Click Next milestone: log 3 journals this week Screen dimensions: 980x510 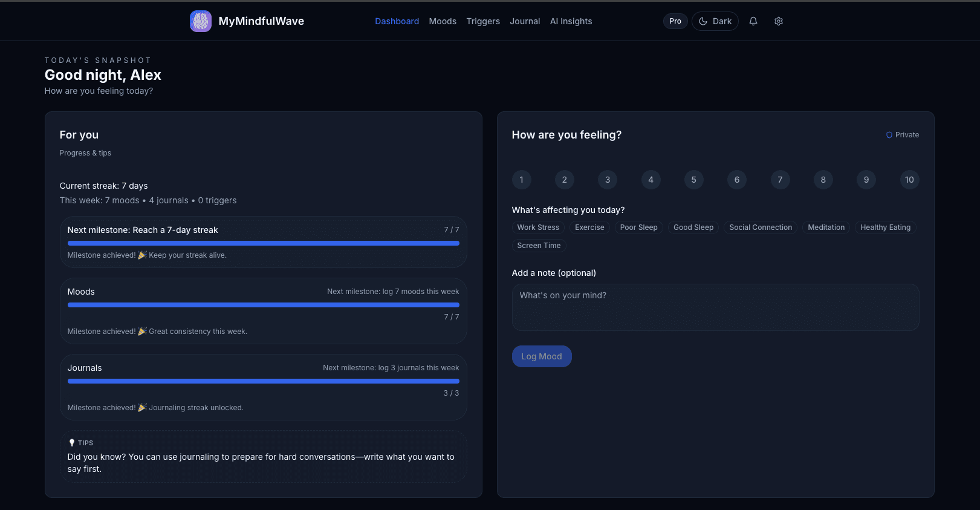click(x=391, y=368)
